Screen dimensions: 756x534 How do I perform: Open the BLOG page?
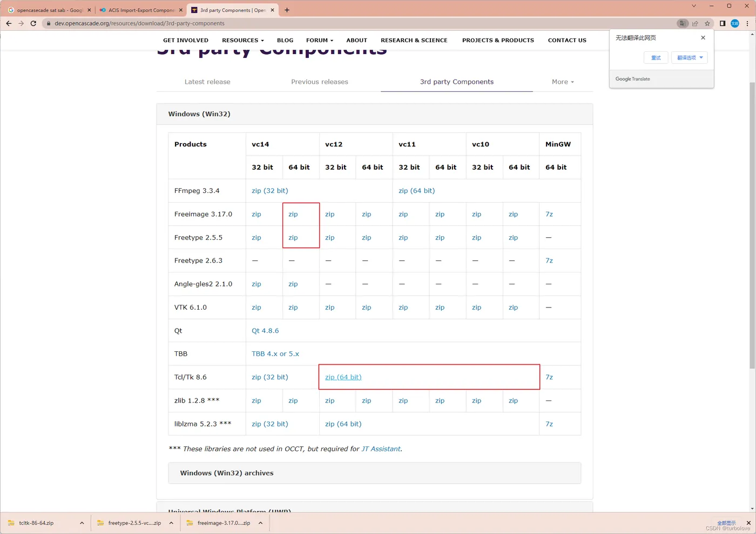[x=285, y=41]
